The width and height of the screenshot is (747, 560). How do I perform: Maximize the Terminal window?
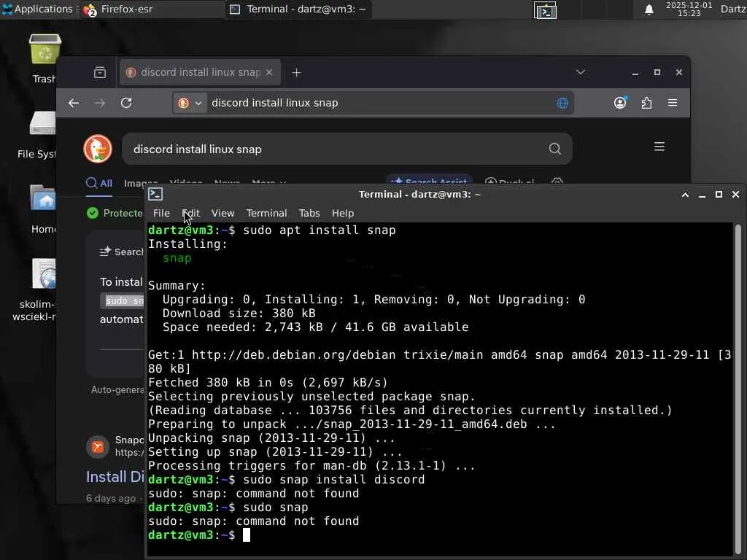(719, 195)
